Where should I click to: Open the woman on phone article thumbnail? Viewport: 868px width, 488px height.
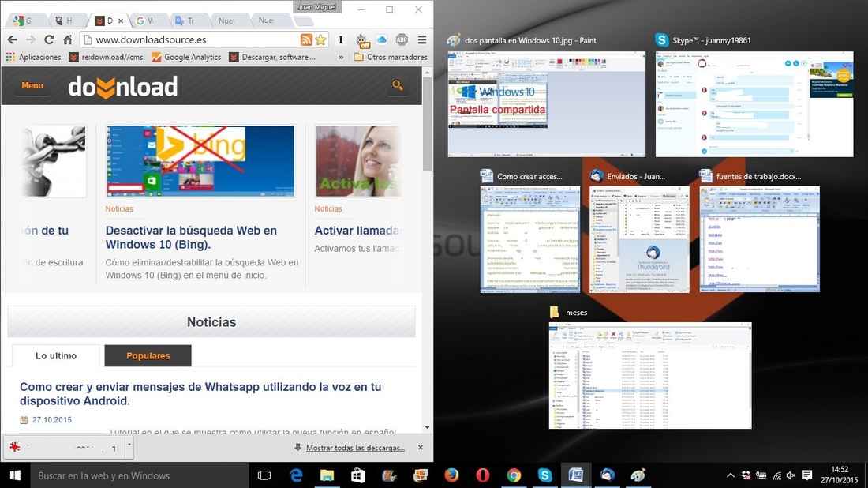click(358, 160)
